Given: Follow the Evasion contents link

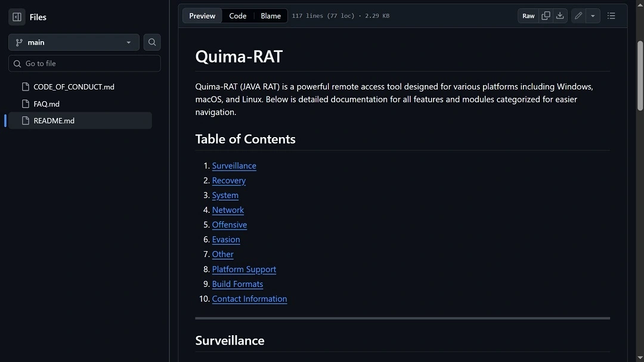Looking at the screenshot, I should click(226, 240).
